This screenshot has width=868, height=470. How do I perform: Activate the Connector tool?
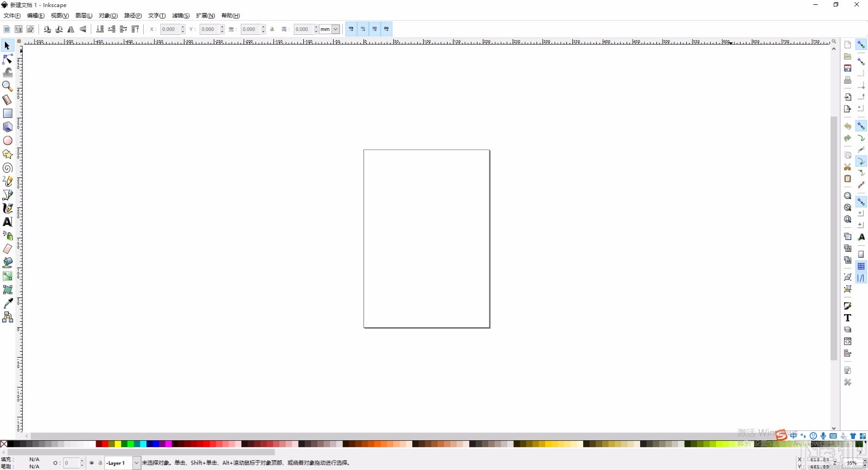tap(8, 317)
